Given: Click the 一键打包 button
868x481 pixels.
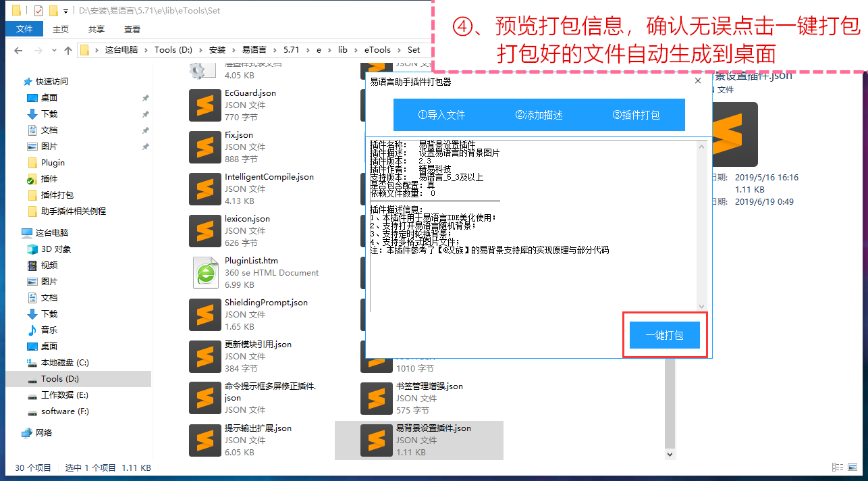Looking at the screenshot, I should (x=664, y=335).
